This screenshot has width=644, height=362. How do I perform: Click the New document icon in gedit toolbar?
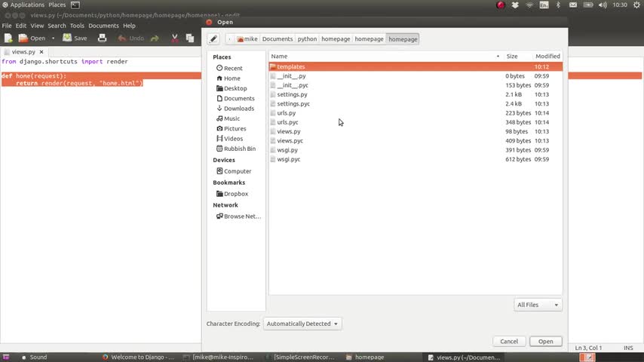coord(8,38)
